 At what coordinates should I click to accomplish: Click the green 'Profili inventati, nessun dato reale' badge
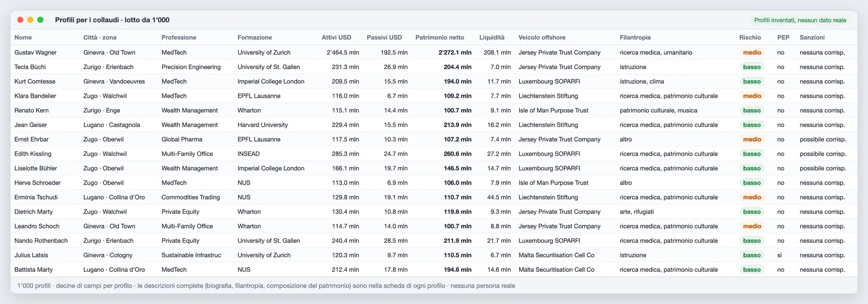(x=800, y=20)
